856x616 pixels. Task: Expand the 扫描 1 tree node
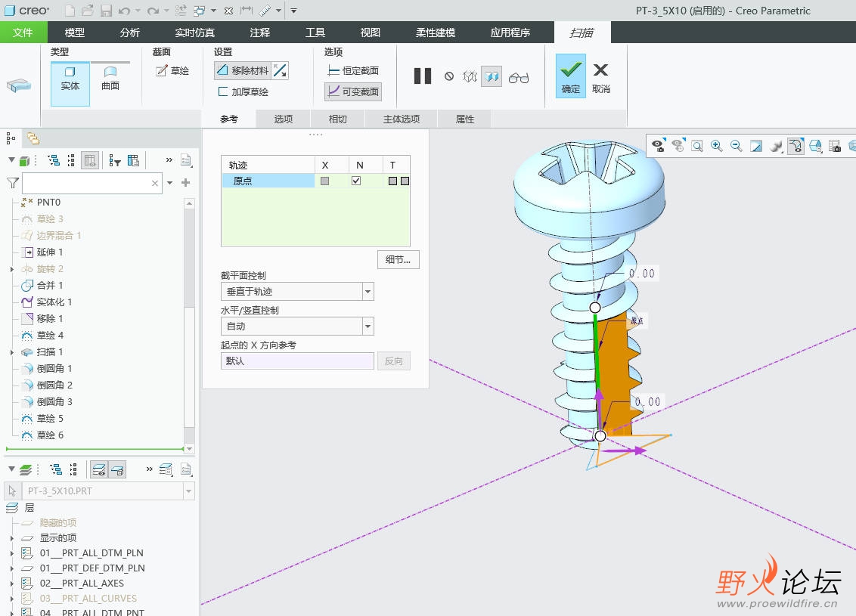coord(12,352)
